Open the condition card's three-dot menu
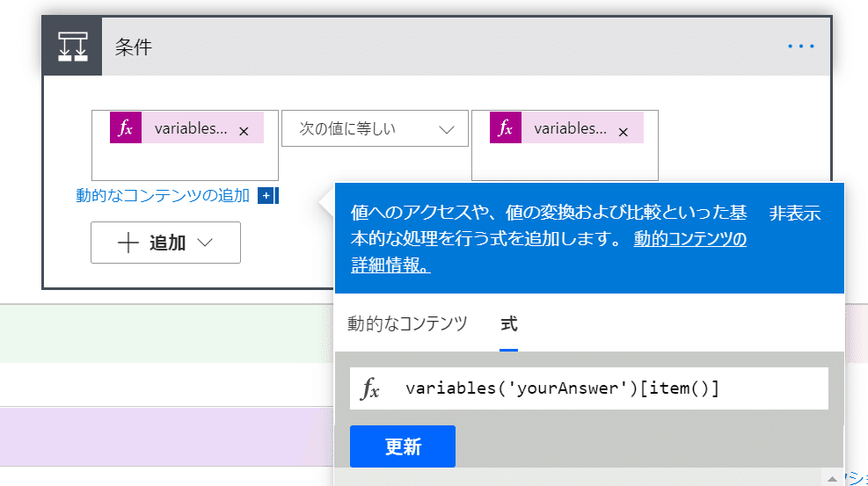Image resolution: width=868 pixels, height=486 pixels. coord(800,47)
